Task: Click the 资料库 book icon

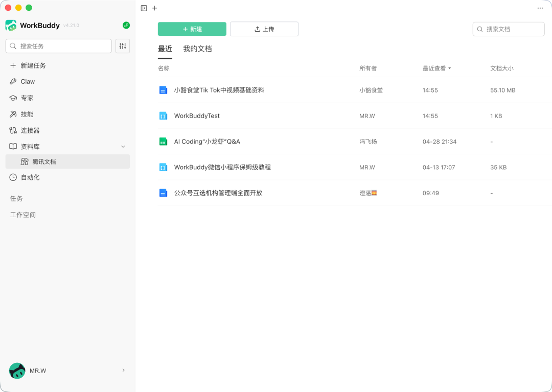Action: click(13, 146)
